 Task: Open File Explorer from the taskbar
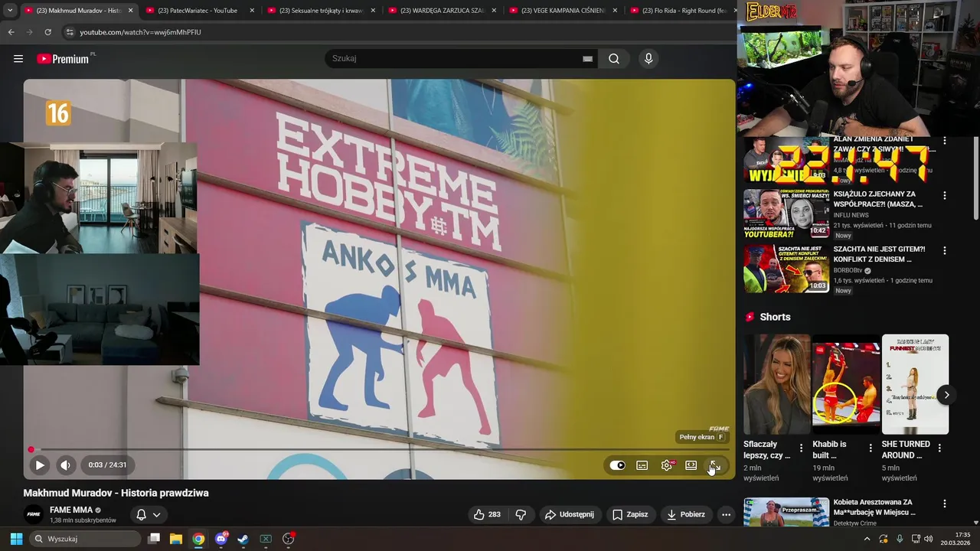coord(176,539)
